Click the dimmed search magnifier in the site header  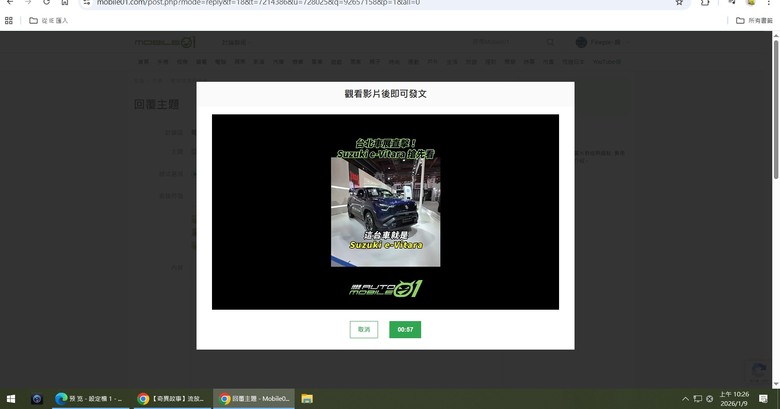(x=550, y=42)
